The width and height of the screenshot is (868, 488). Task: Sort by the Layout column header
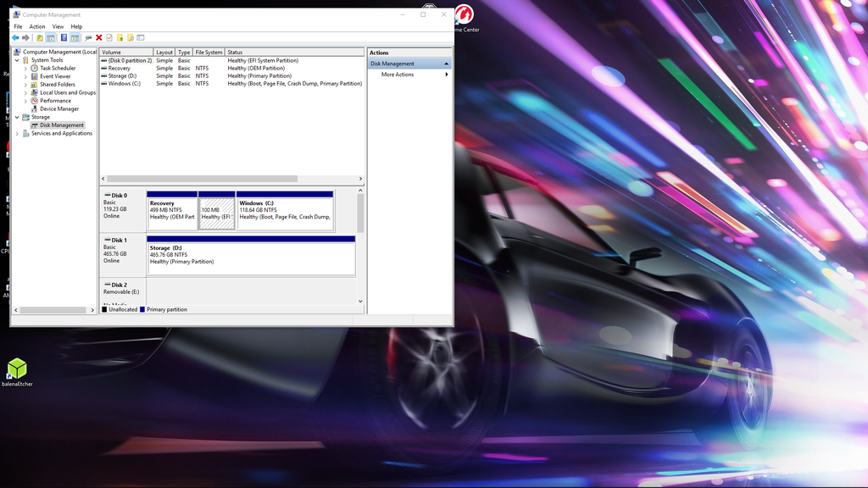tap(164, 52)
